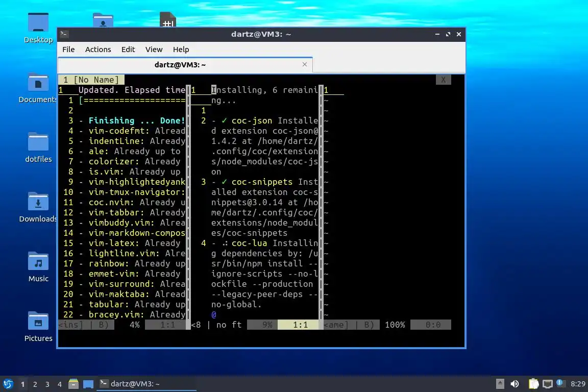
Task: Open the file manager taskbar icon
Action: pyautogui.click(x=73, y=384)
